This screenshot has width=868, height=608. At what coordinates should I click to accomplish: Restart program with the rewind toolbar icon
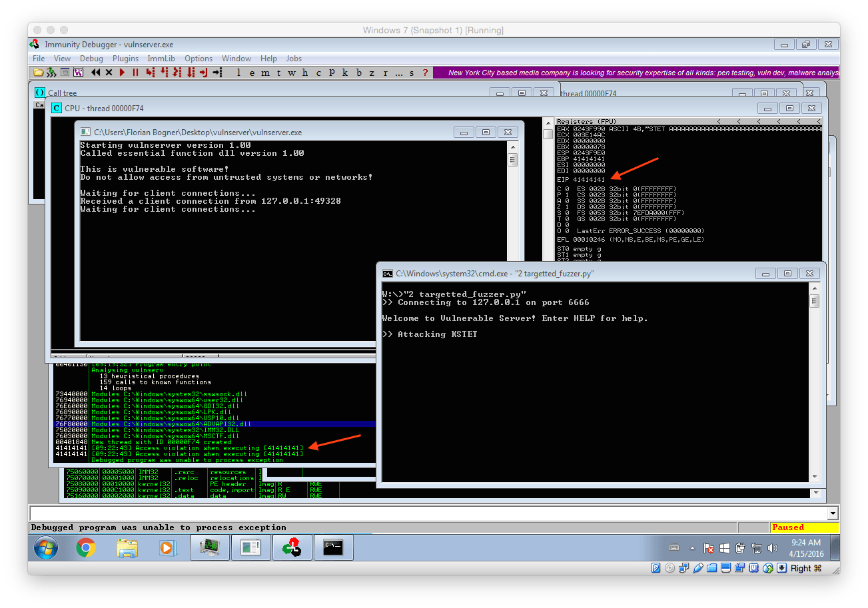tap(96, 72)
